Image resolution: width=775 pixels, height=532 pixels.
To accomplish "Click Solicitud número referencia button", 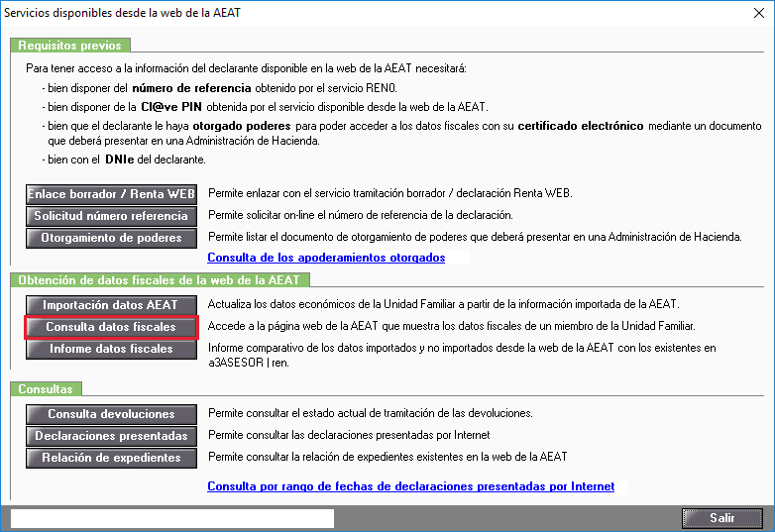I will tap(111, 216).
